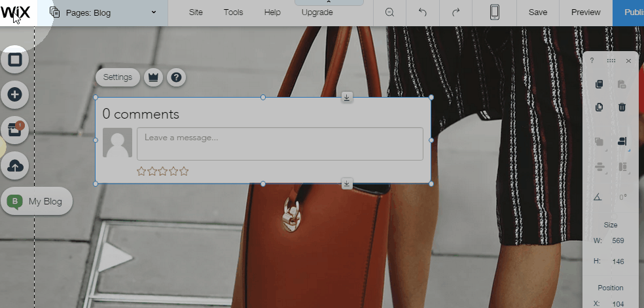Open the My Blog manager
Screen dimensions: 644x308
point(37,201)
